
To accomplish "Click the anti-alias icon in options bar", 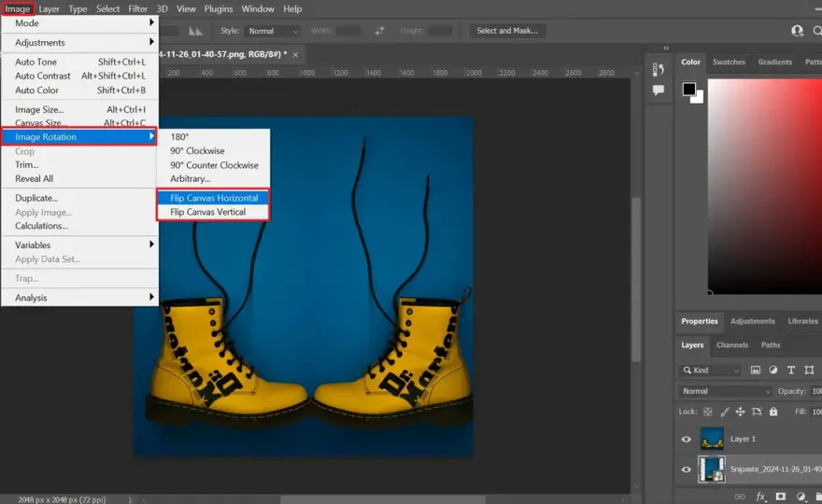I will (195, 31).
